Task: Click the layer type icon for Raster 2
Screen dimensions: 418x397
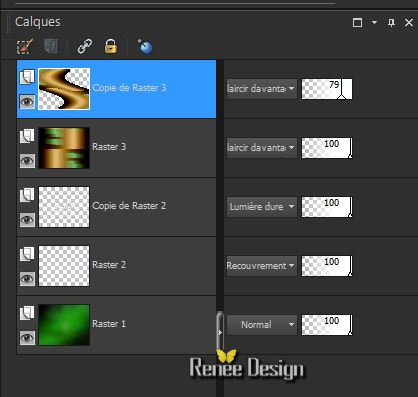Action: (x=27, y=254)
